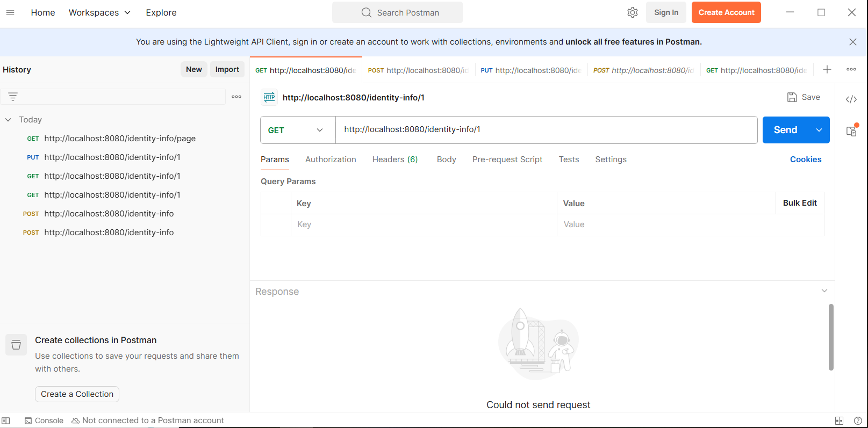Open the GET method dropdown
This screenshot has height=428, width=868.
tap(298, 130)
